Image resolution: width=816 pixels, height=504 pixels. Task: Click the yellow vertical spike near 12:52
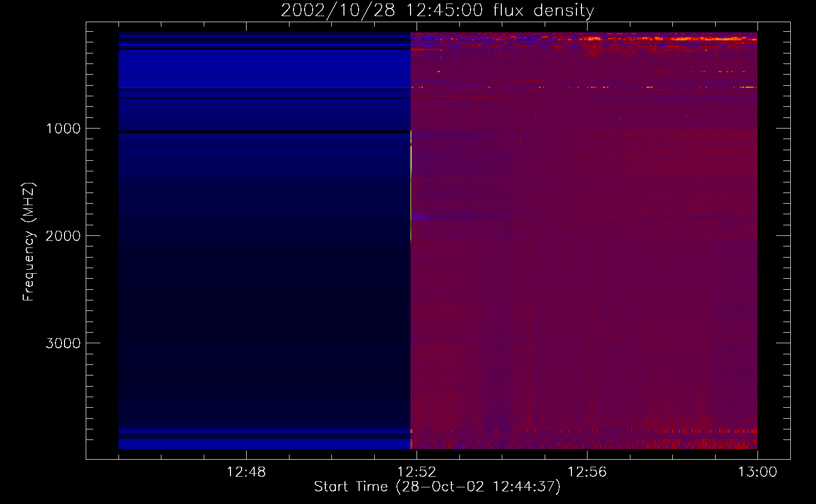click(411, 186)
